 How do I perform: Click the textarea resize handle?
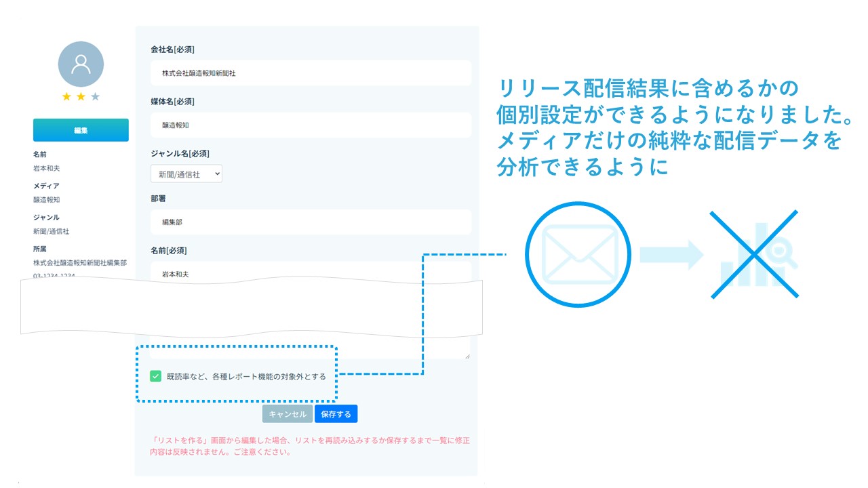467,355
